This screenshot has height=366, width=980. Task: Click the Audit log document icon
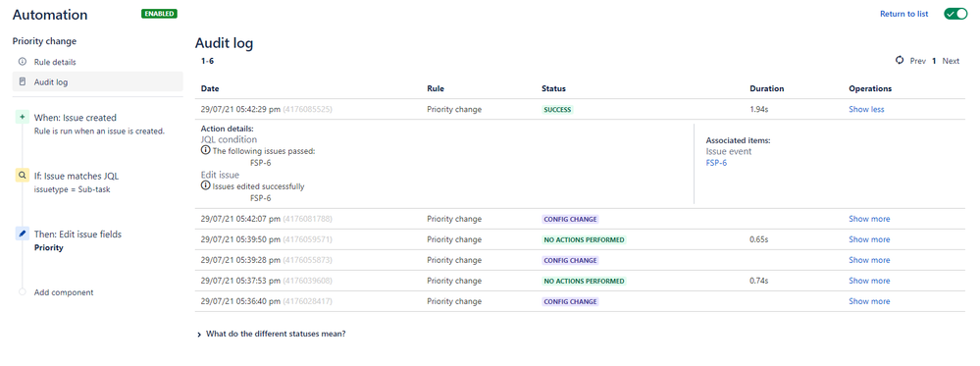23,82
